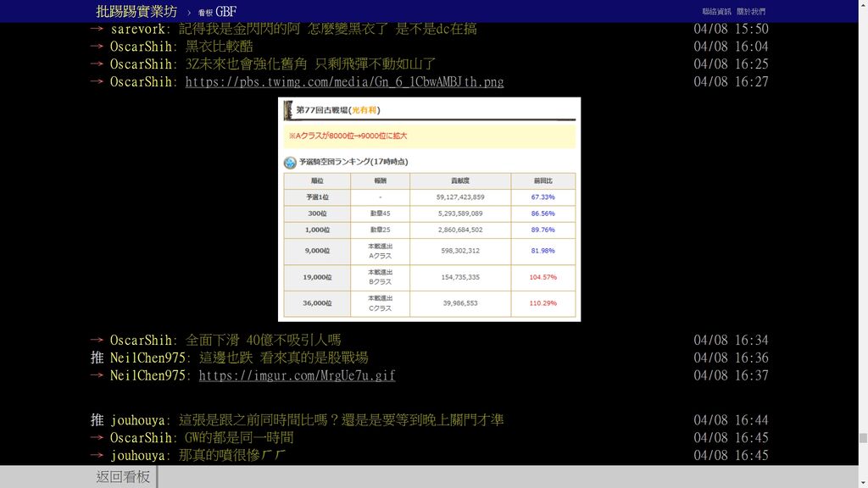This screenshot has height=488, width=868.
Task: Click the 返回看板 button
Action: (123, 477)
